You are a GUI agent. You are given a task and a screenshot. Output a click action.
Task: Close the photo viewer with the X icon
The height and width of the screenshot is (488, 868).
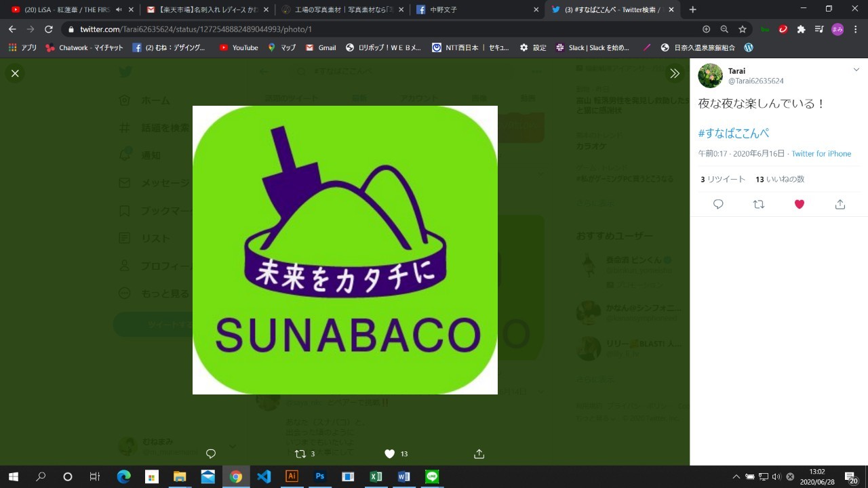click(x=15, y=73)
